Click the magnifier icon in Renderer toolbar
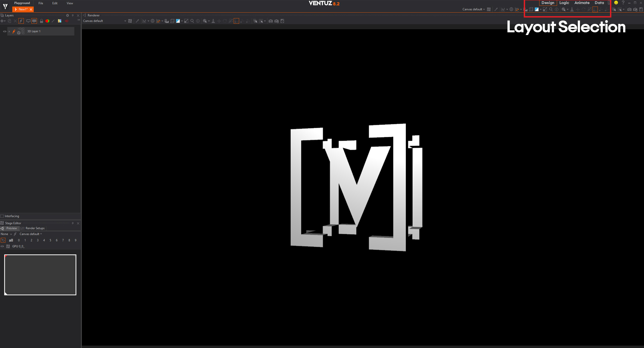Image resolution: width=644 pixels, height=348 pixels. (192, 21)
